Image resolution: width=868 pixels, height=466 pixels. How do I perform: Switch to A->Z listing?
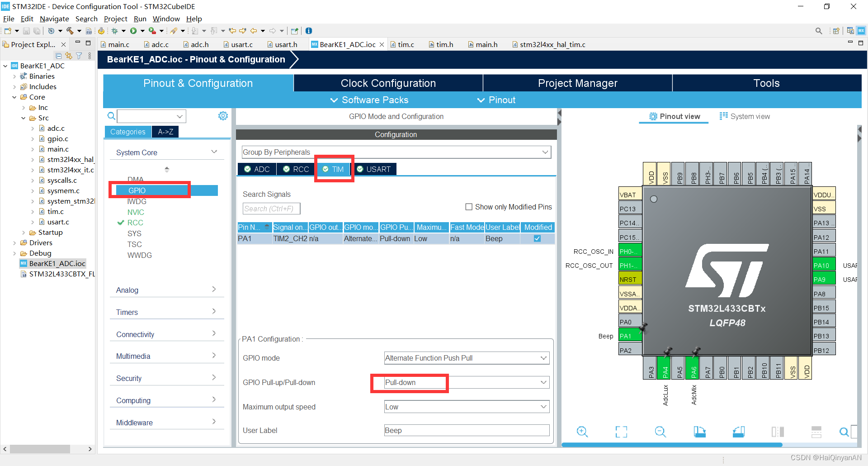tap(165, 132)
